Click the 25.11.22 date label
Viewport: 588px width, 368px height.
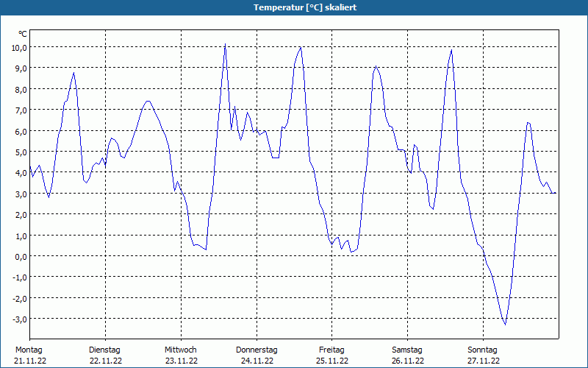(332, 361)
